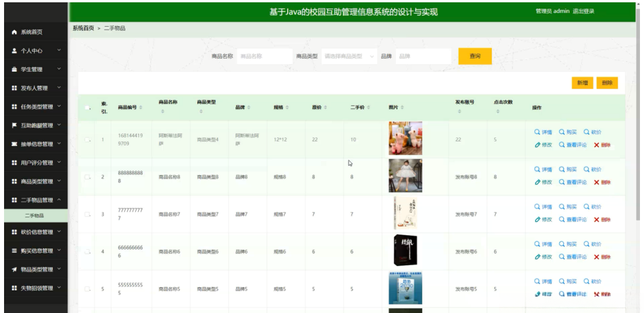Open the black book thumbnail in row 4
The height and width of the screenshot is (313, 644).
pos(406,250)
